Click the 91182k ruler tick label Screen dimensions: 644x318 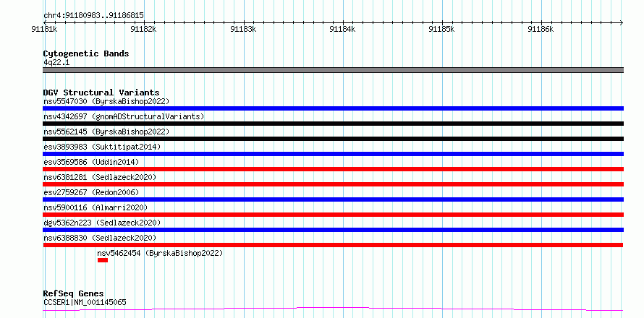coord(143,29)
